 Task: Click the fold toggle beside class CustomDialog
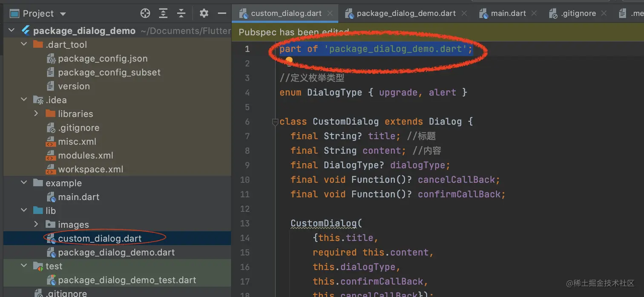(x=275, y=122)
